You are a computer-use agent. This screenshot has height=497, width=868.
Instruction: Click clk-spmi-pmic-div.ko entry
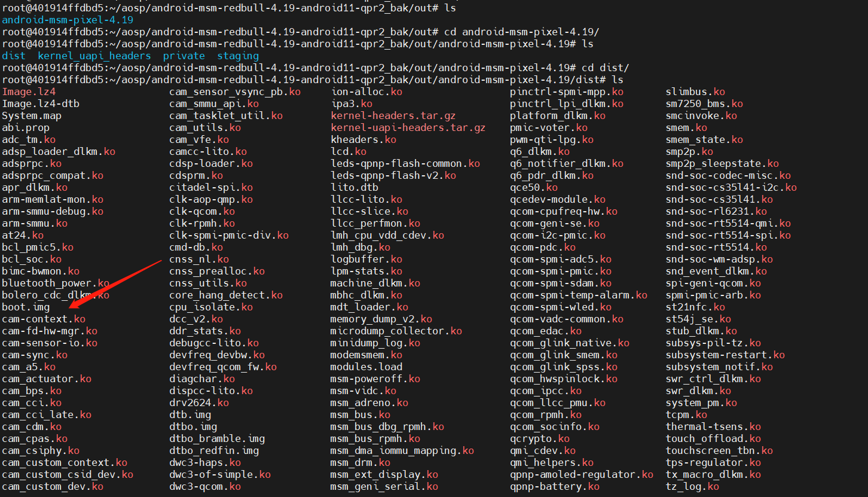tap(229, 235)
